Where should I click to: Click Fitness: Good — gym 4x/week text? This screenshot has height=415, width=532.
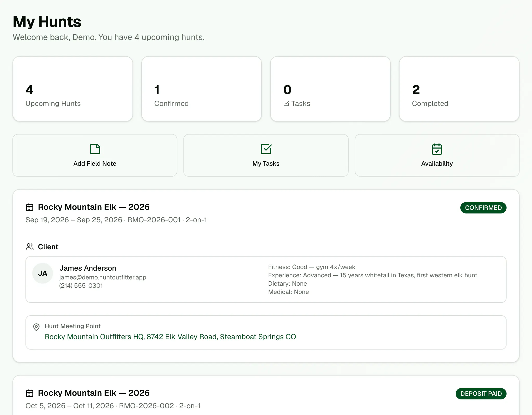[312, 267]
